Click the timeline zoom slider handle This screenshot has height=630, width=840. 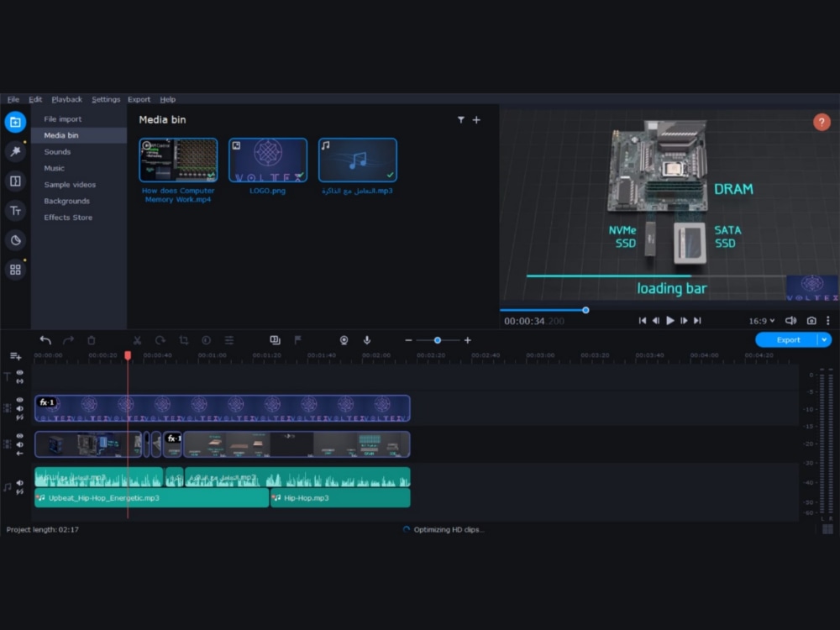coord(437,340)
